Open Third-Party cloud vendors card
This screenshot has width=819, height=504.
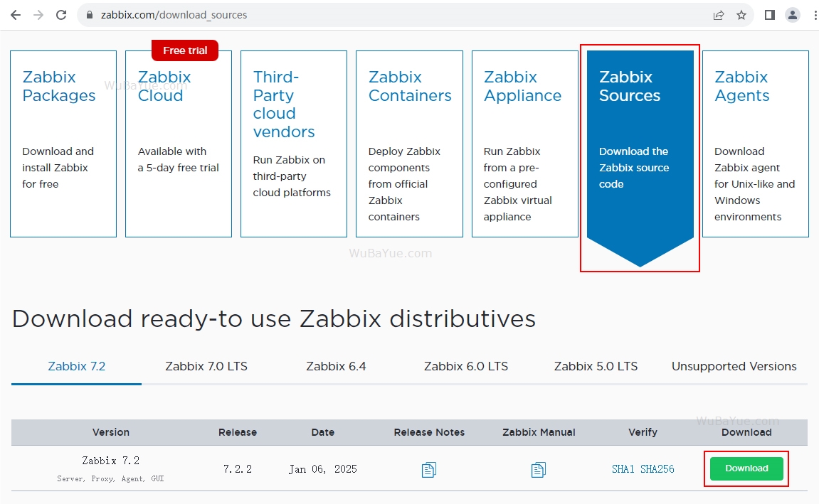(x=294, y=144)
